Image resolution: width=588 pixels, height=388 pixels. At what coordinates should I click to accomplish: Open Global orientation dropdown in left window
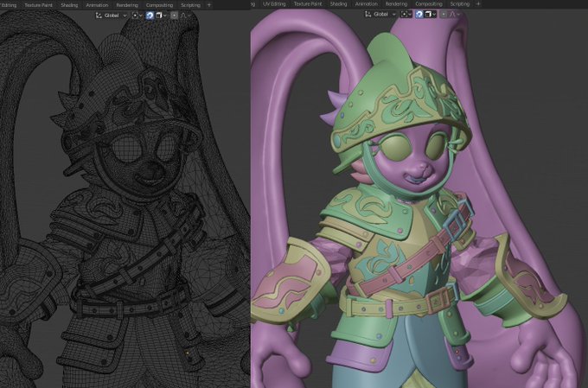pyautogui.click(x=112, y=16)
